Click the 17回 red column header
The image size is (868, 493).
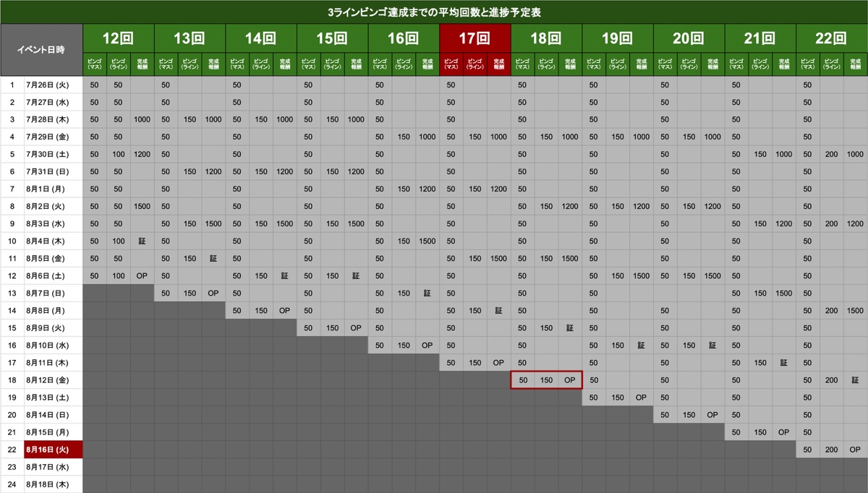click(475, 38)
